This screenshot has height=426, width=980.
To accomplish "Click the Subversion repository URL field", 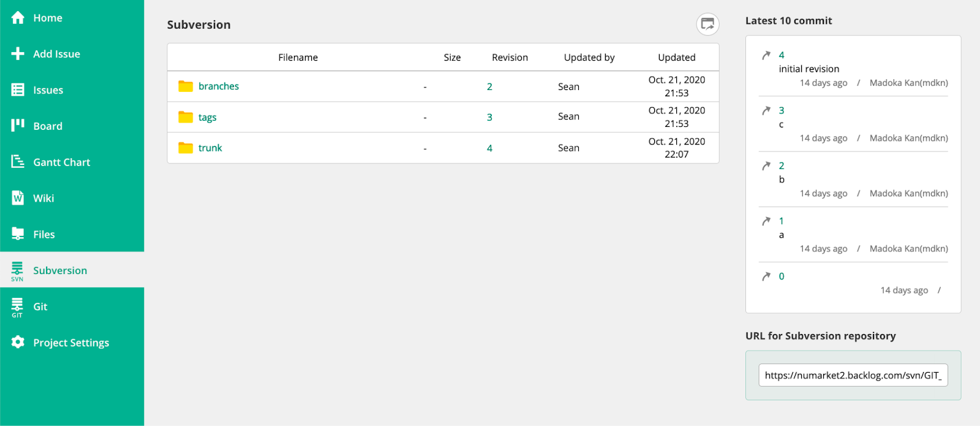I will [853, 375].
